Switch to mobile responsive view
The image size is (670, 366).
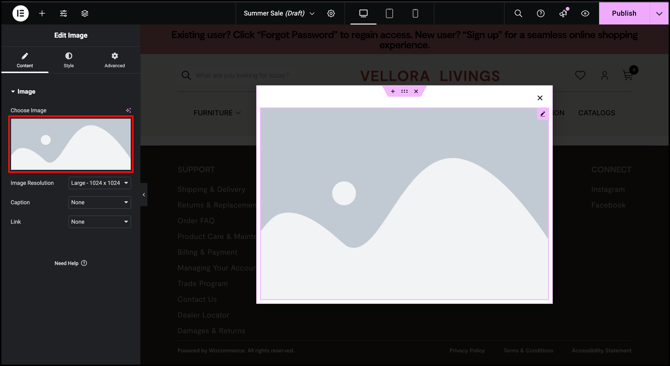(x=415, y=13)
